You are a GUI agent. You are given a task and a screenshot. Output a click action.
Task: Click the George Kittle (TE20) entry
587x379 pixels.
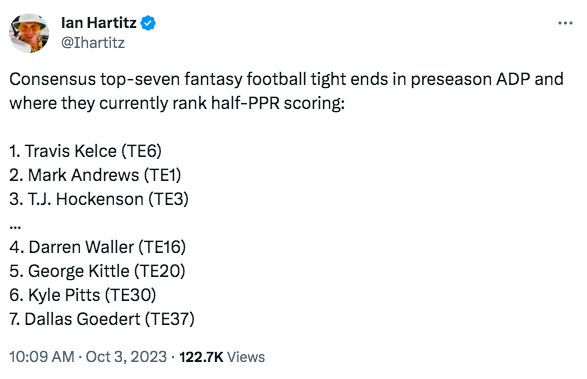(97, 271)
